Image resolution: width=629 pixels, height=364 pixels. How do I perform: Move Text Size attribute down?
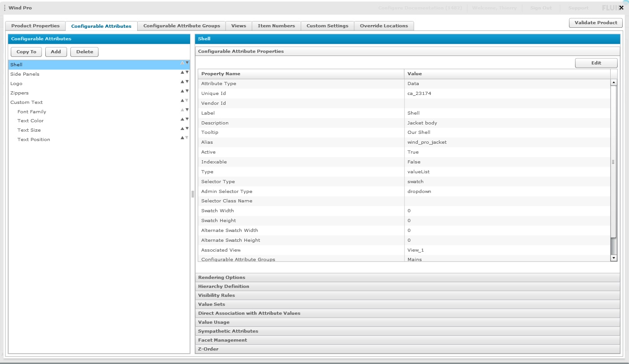(187, 128)
